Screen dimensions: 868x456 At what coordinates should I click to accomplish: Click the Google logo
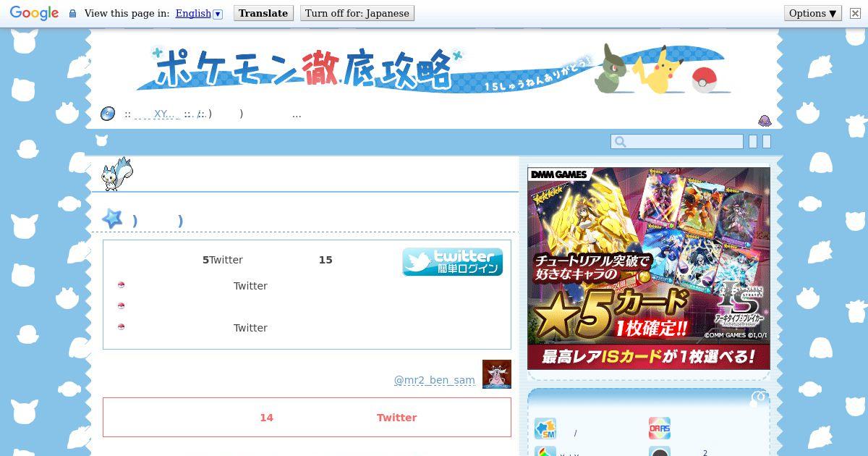(34, 13)
